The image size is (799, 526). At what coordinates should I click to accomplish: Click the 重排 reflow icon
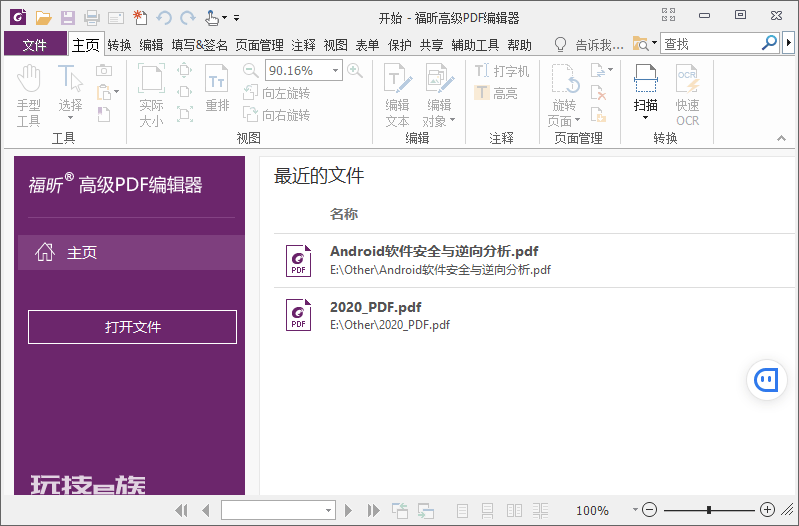pyautogui.click(x=217, y=88)
